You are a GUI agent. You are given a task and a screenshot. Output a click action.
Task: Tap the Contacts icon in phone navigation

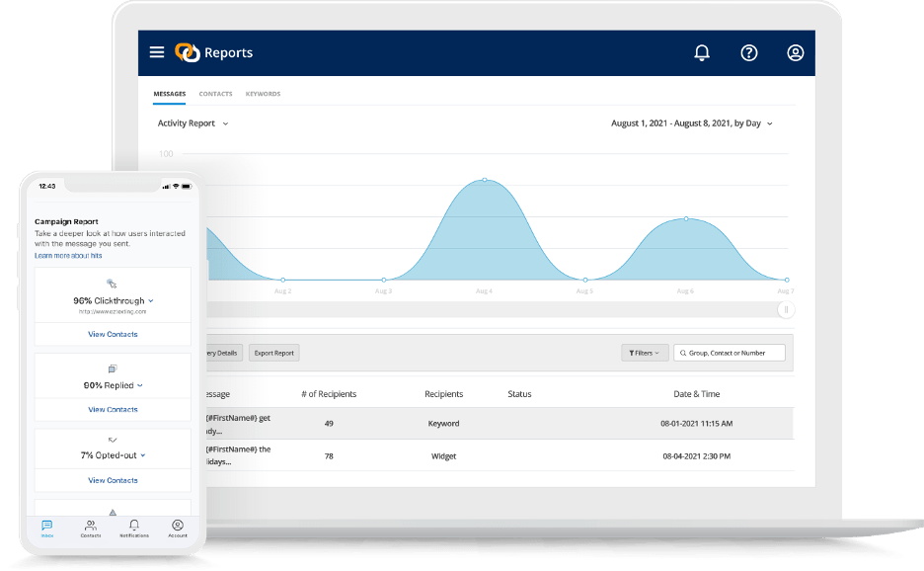90,528
